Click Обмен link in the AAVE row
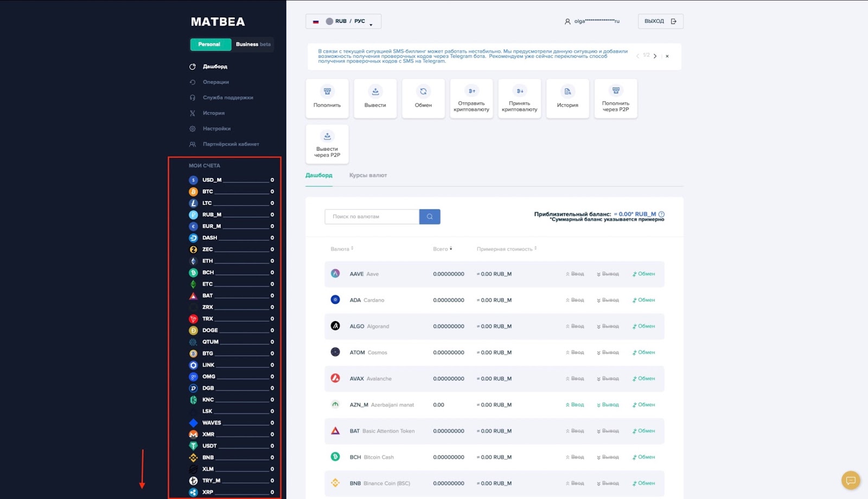The width and height of the screenshot is (868, 499). [x=644, y=274]
